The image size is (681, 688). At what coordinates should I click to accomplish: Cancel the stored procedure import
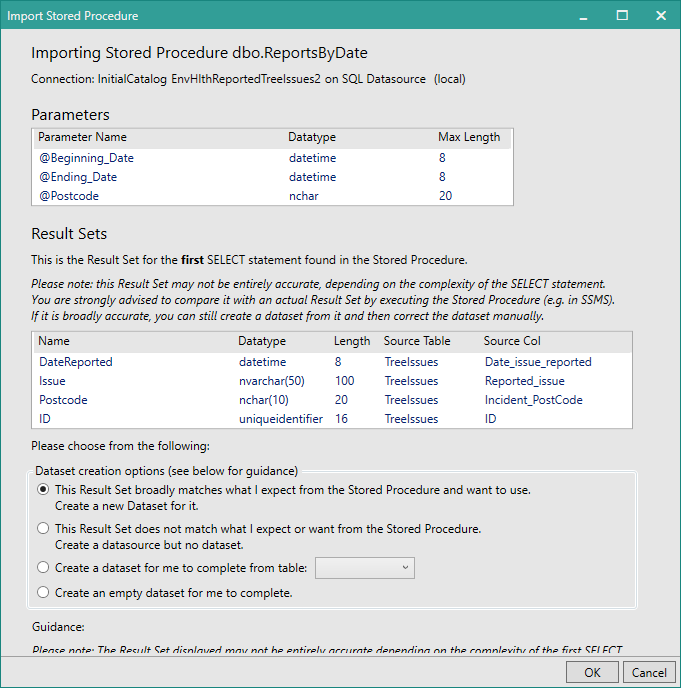[x=649, y=673]
